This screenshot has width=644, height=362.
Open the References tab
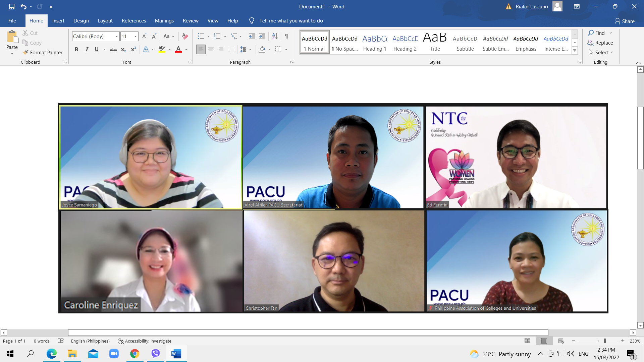133,21
